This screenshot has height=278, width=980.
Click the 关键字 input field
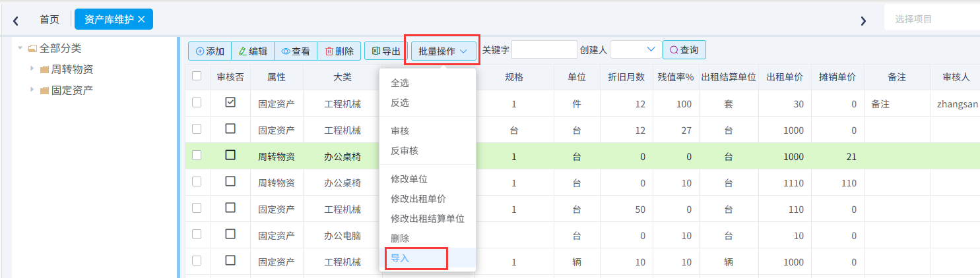[x=544, y=50]
